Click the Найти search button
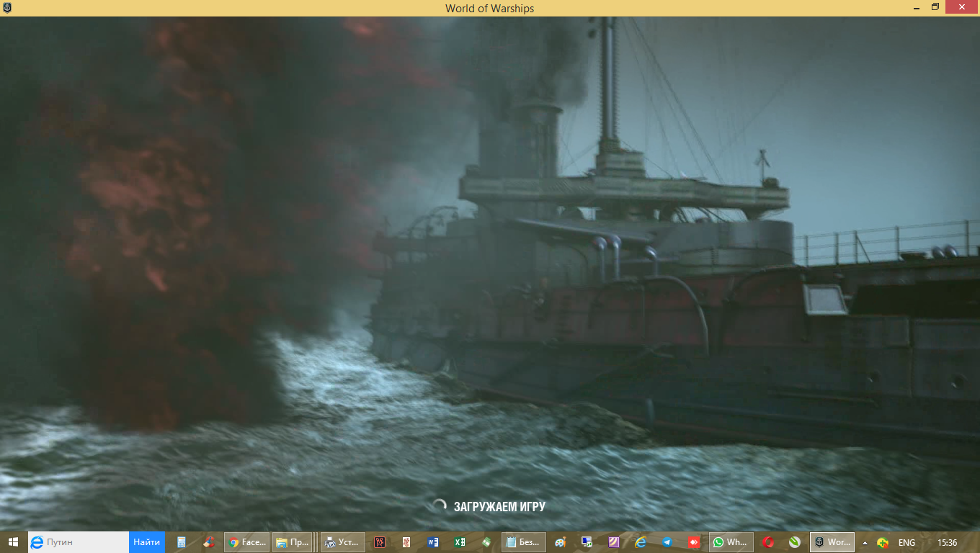Image resolution: width=980 pixels, height=553 pixels. [x=147, y=542]
